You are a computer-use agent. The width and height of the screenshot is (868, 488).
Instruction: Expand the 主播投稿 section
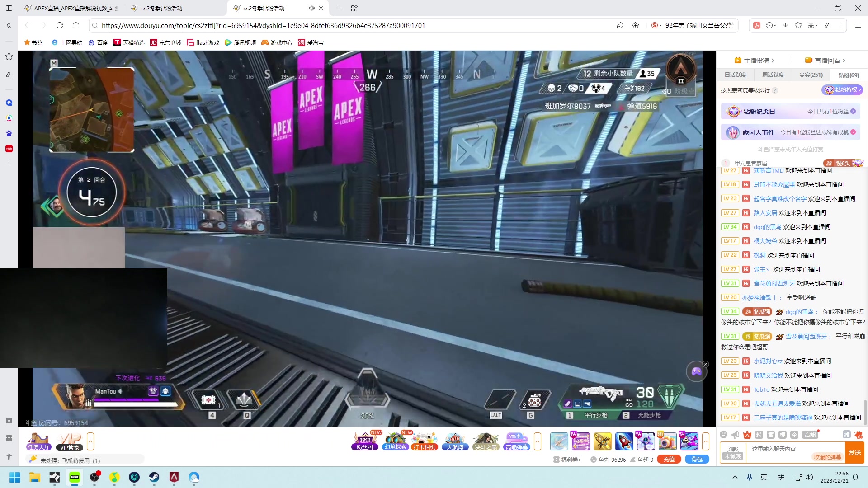pyautogui.click(x=755, y=61)
